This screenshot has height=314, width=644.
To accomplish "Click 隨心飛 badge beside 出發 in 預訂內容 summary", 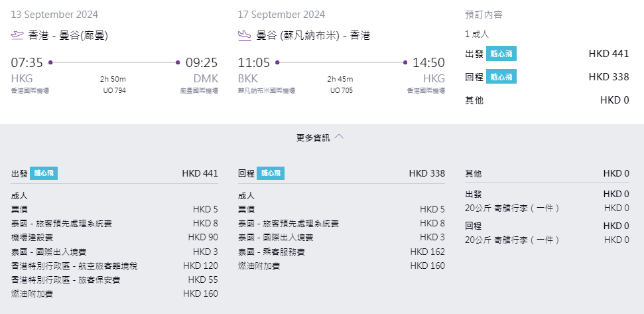I will point(501,54).
